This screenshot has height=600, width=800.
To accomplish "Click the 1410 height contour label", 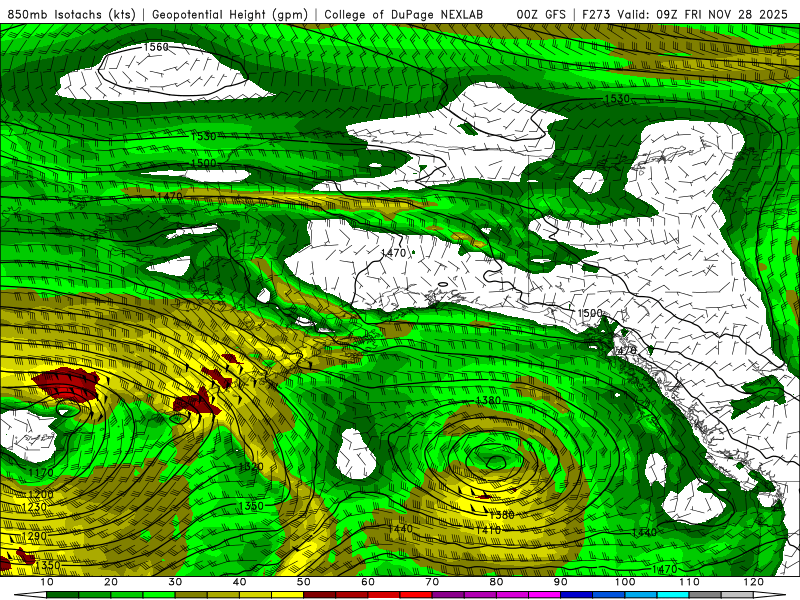I will 488,530.
